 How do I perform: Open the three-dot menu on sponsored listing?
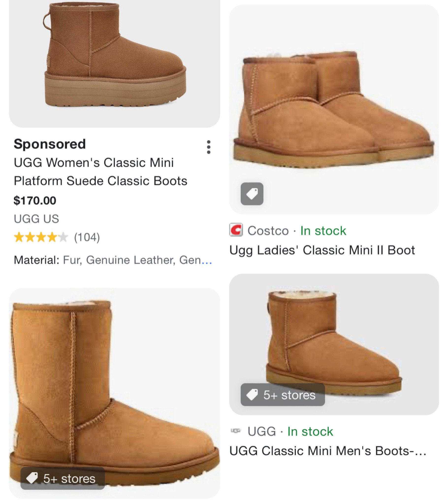tap(208, 147)
